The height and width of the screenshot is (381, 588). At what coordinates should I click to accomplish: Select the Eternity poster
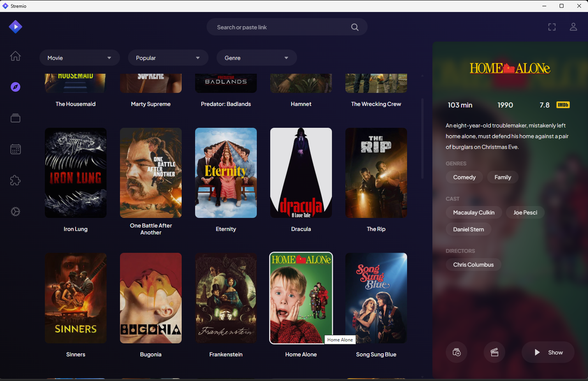[226, 173]
